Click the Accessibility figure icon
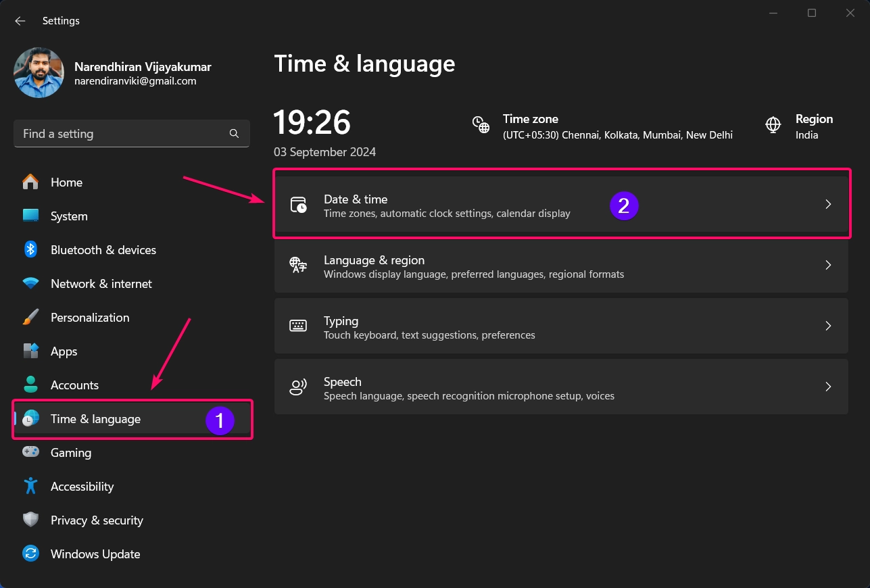This screenshot has height=588, width=870. tap(30, 486)
